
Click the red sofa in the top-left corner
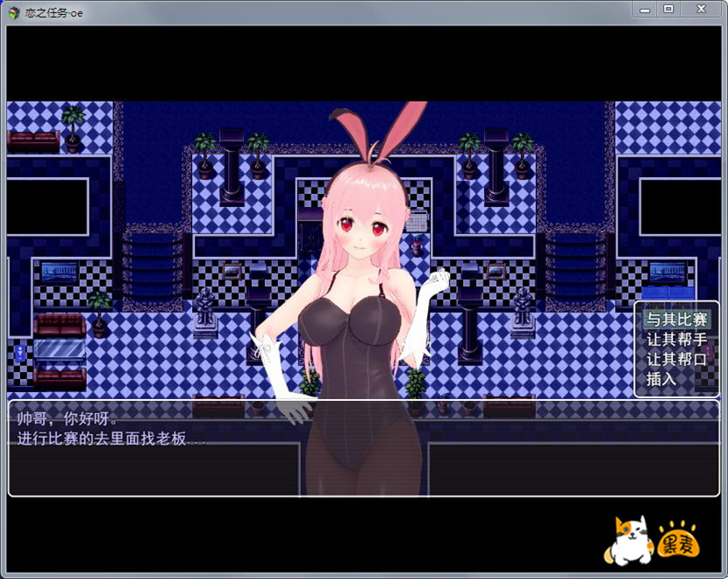(32, 140)
